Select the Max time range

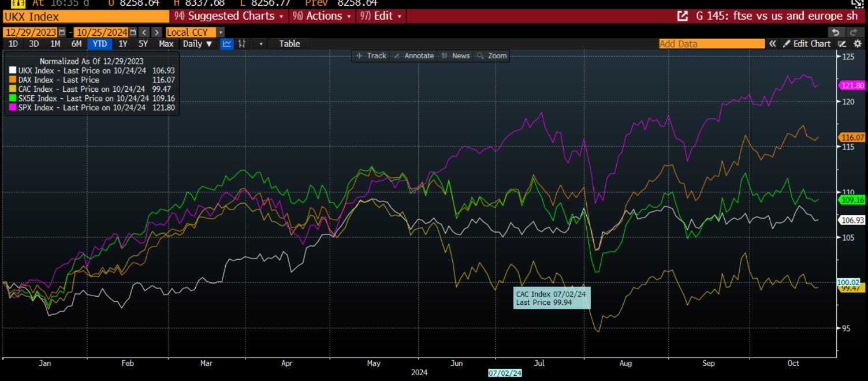(166, 44)
